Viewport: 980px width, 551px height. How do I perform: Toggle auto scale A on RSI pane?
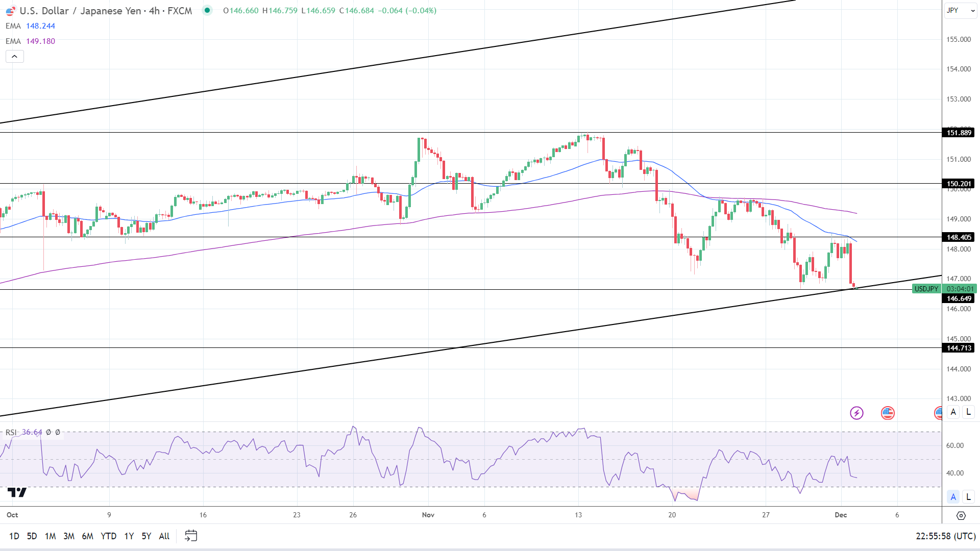click(953, 496)
